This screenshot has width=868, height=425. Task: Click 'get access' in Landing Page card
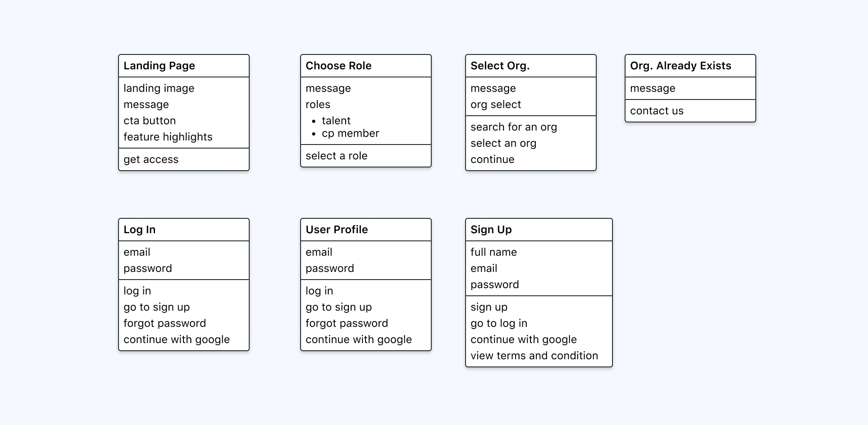coord(151,159)
